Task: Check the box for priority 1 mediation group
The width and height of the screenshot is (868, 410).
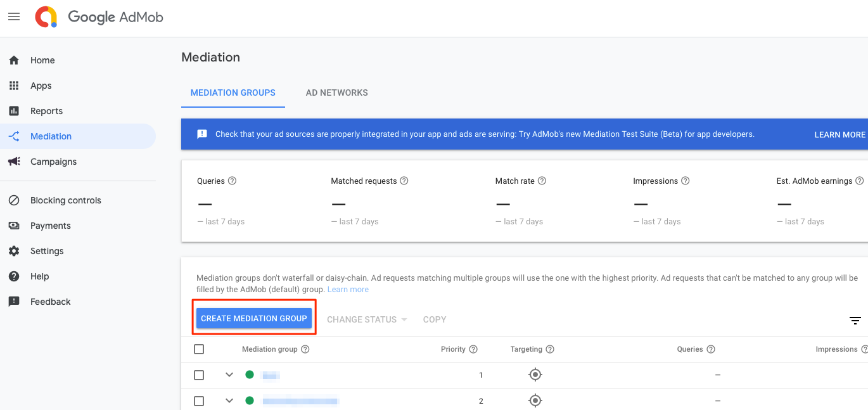Action: click(199, 375)
